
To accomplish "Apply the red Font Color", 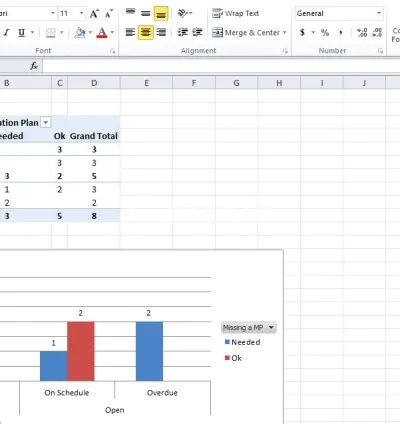I will coord(102,33).
